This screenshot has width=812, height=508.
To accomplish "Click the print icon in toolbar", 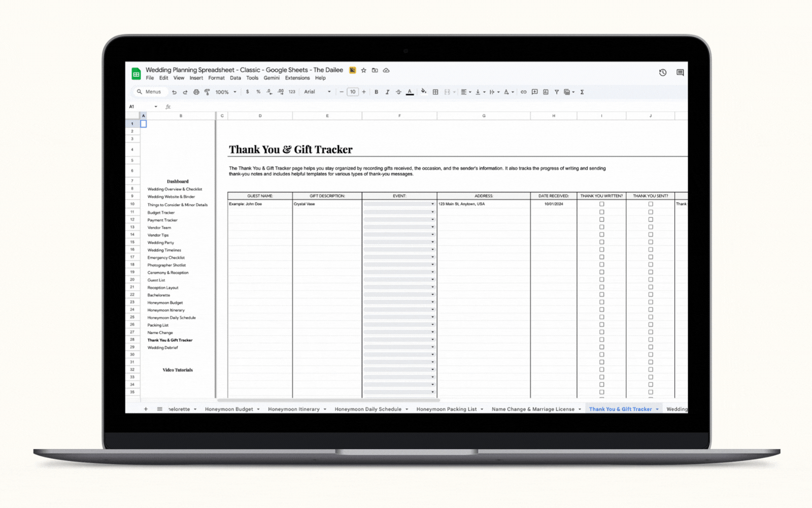I will (196, 92).
